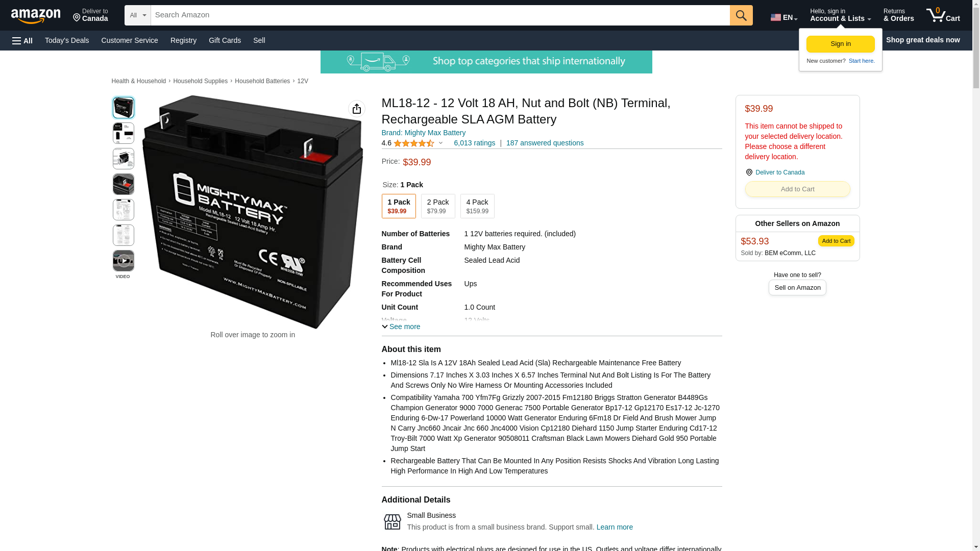Expand the star rating breakdown arrow

coord(440,143)
